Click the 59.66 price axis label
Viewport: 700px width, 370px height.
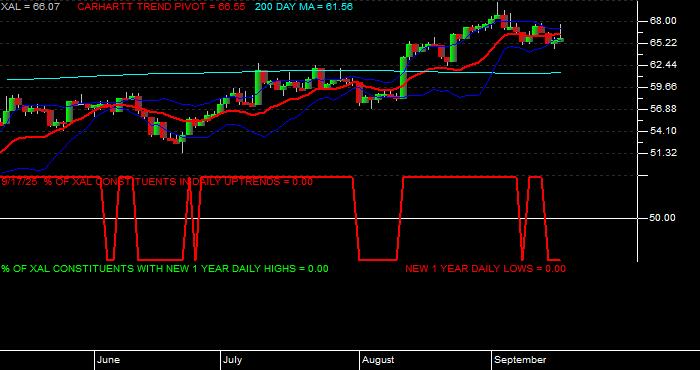coord(664,87)
